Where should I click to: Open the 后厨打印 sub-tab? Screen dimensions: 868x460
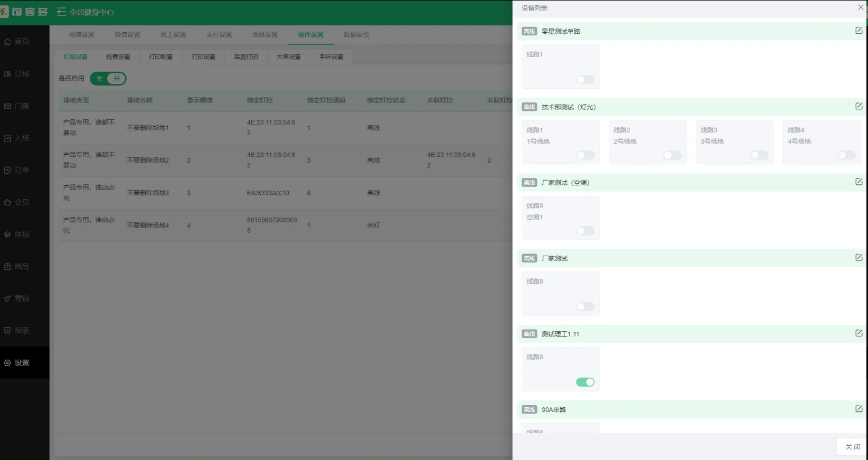246,57
